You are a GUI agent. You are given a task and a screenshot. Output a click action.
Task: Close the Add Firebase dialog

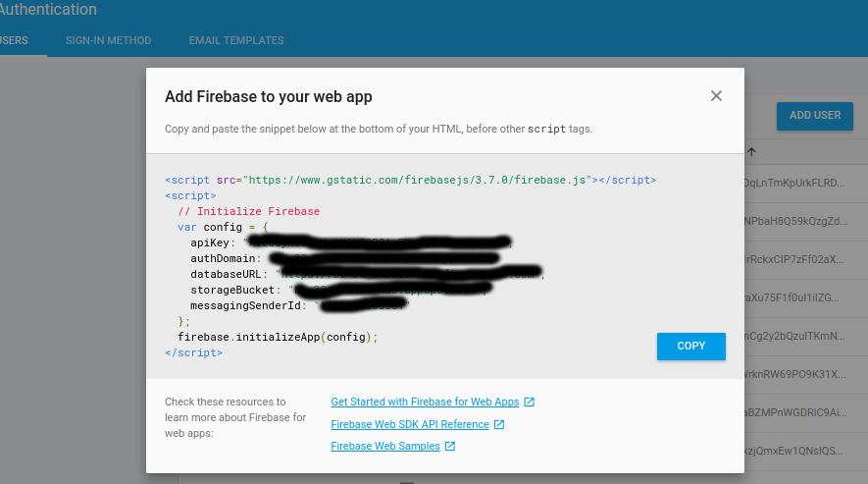[716, 96]
